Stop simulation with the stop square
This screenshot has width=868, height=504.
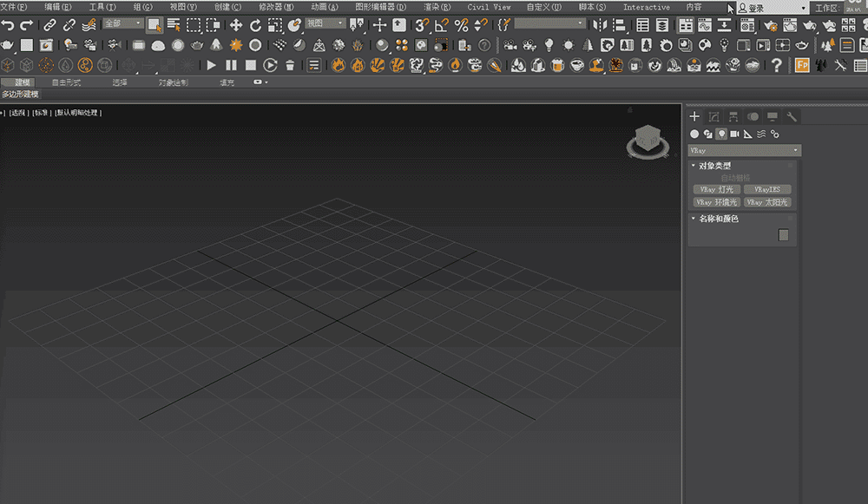pyautogui.click(x=251, y=65)
